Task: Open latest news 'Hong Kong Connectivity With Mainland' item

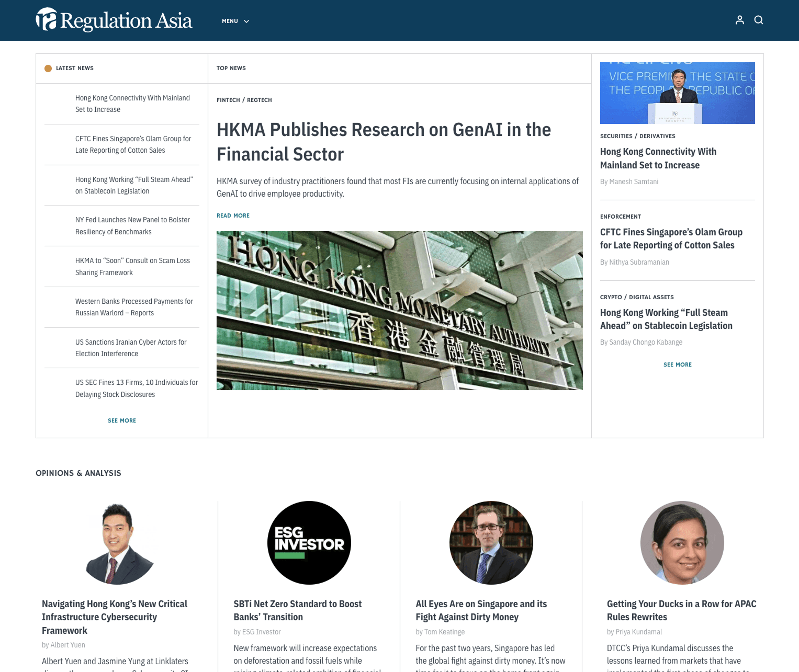Action: pyautogui.click(x=133, y=104)
